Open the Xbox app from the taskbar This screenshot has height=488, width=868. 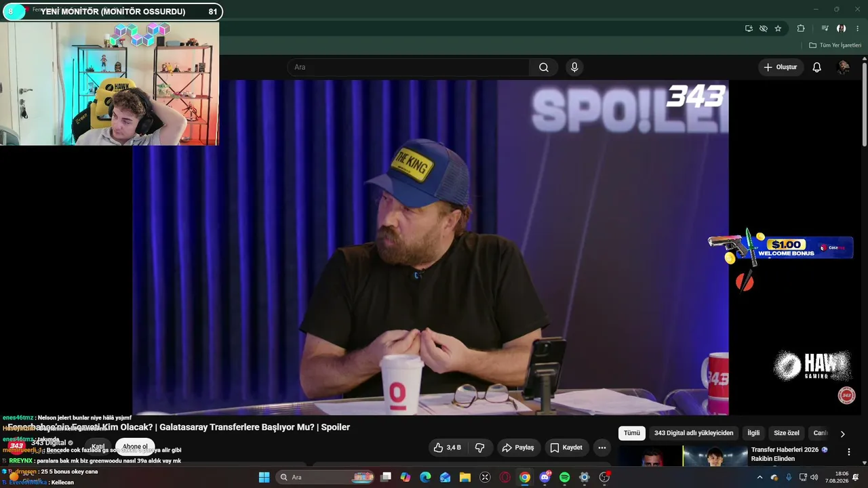485,477
